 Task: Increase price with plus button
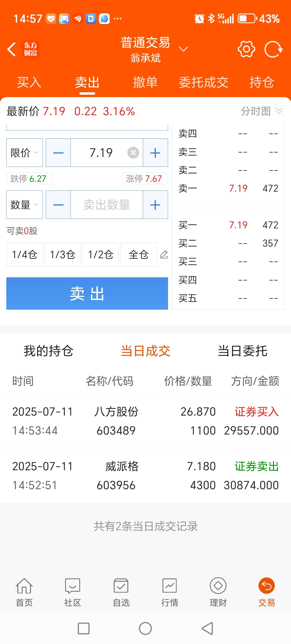pyautogui.click(x=155, y=153)
